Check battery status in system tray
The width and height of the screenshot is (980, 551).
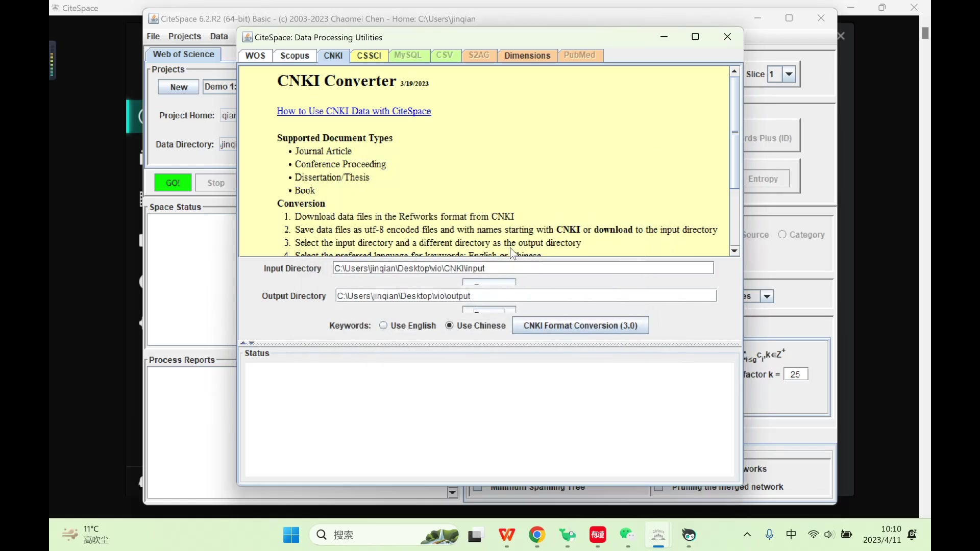click(847, 535)
